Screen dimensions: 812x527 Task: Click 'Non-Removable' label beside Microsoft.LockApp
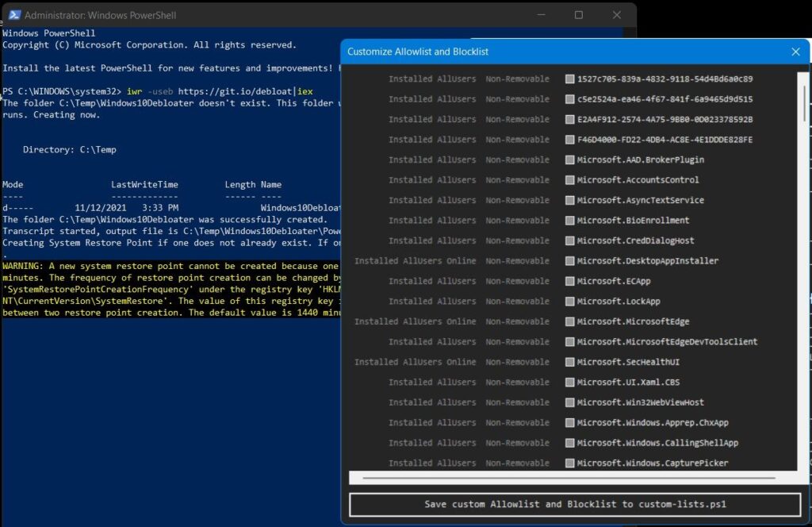click(517, 301)
